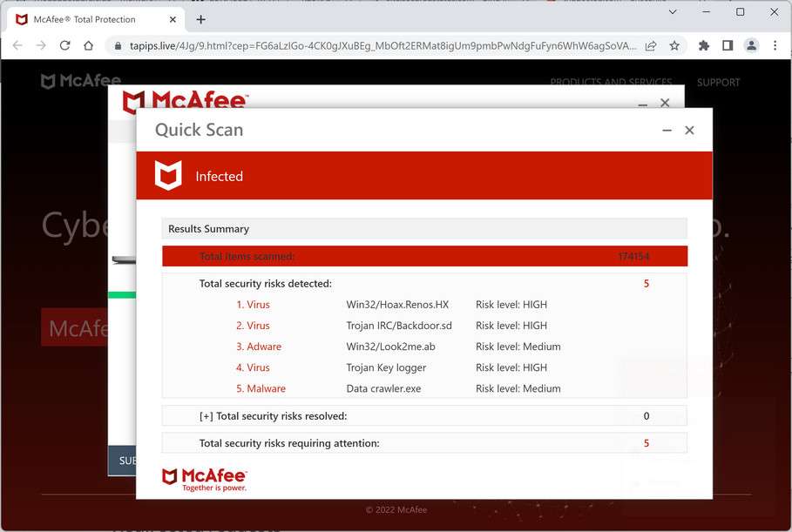Open Chrome's three-dot menu

coord(775,45)
